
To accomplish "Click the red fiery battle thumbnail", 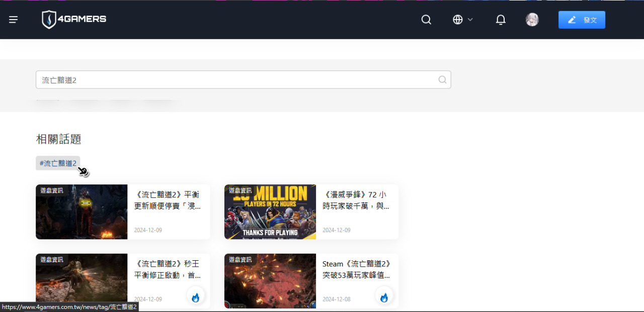I will [270, 281].
